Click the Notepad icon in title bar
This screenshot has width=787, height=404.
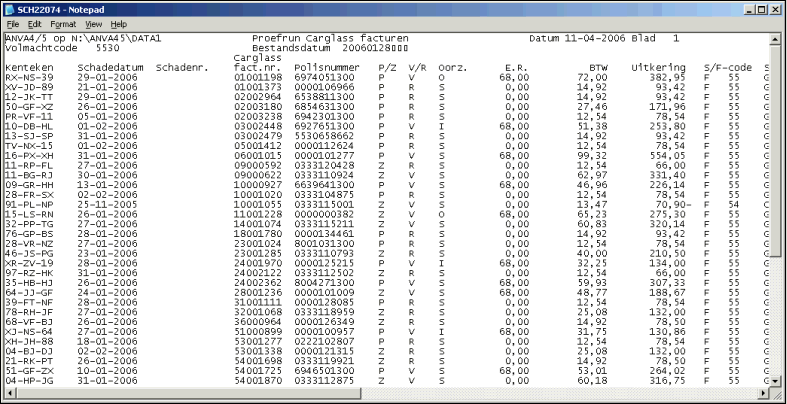click(x=10, y=8)
